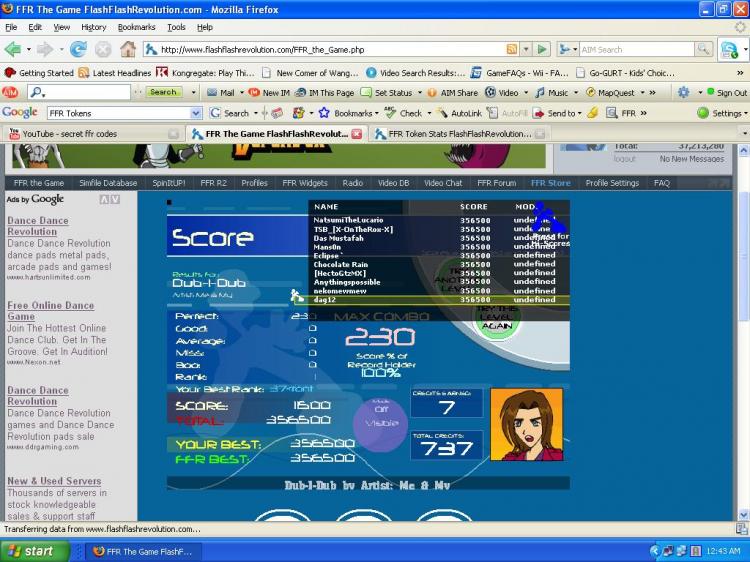Click MapQuest toolbar button
Image resolution: width=750 pixels, height=562 pixels.
610,93
